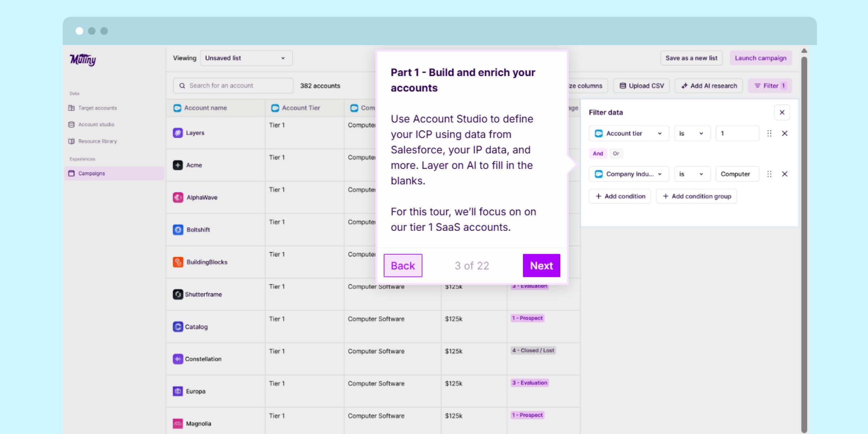Close the Filter data panel
The height and width of the screenshot is (434, 868).
(782, 112)
